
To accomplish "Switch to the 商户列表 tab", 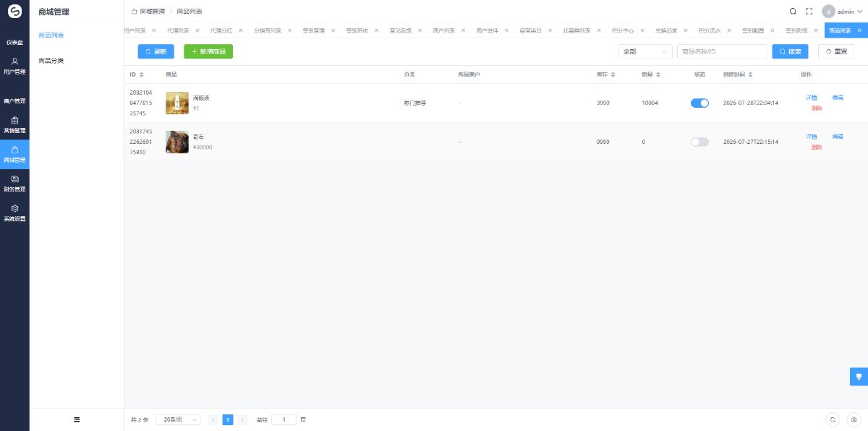I will [x=443, y=31].
